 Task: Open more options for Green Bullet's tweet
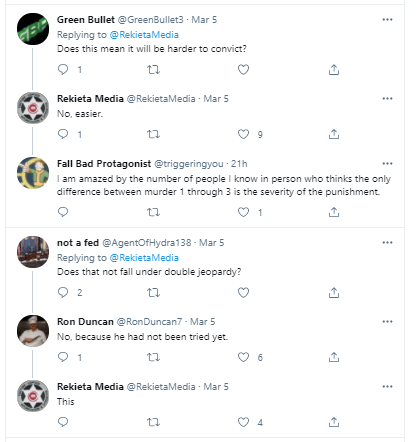387,20
